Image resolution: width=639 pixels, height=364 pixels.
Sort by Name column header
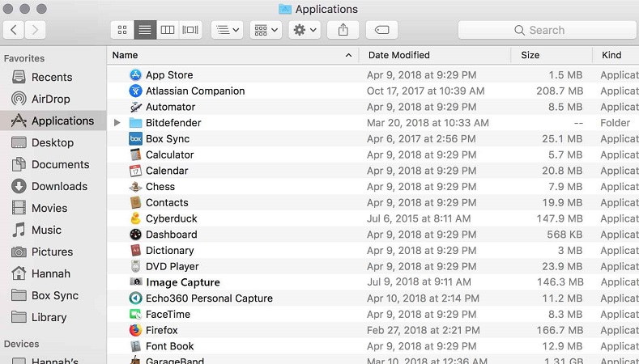pyautogui.click(x=125, y=55)
